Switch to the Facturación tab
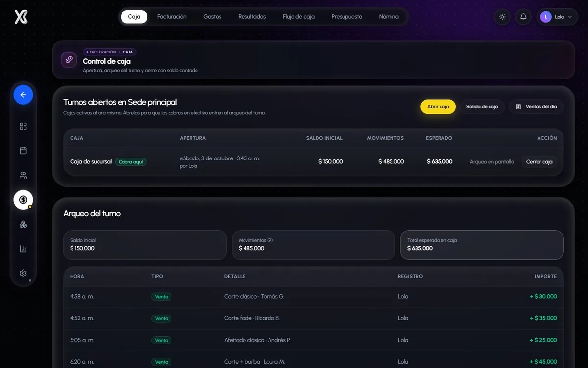Image resolution: width=588 pixels, height=368 pixels. coord(172,17)
